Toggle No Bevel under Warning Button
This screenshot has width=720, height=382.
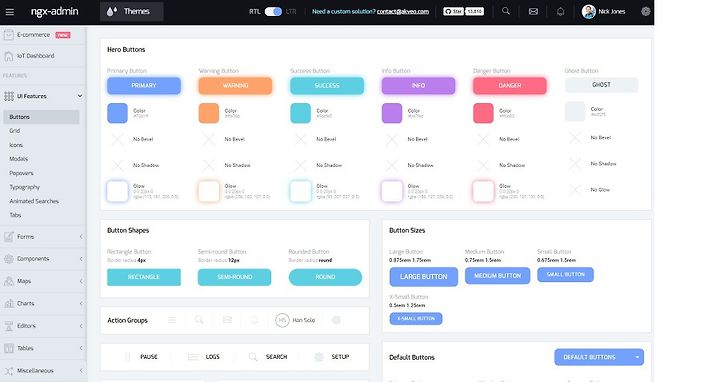click(x=209, y=139)
